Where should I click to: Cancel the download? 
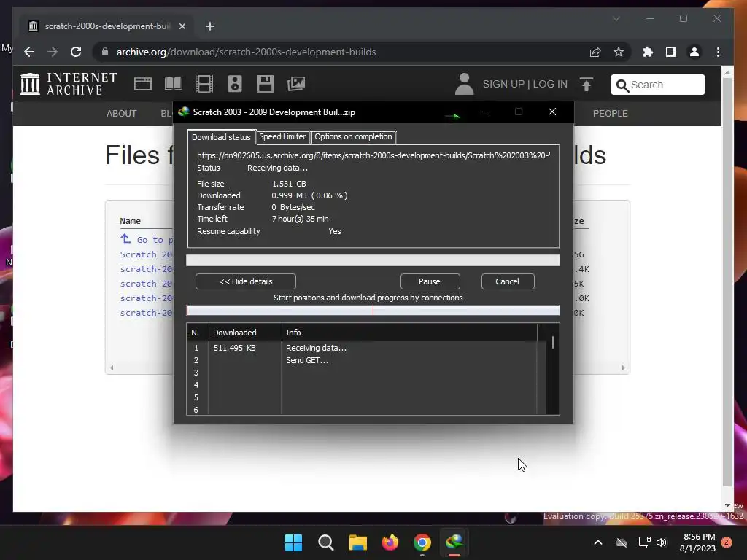(x=508, y=281)
